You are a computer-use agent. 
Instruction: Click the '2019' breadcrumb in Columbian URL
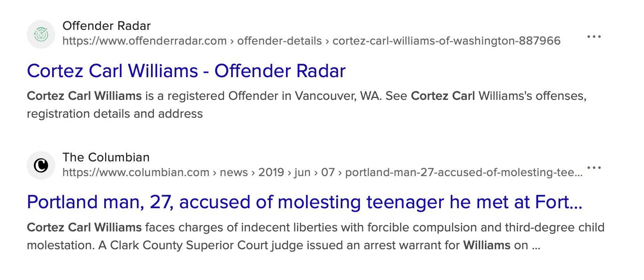271,173
